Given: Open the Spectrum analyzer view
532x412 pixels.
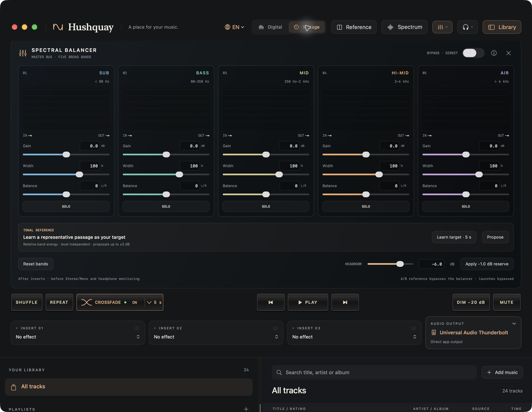Looking at the screenshot, I should [x=404, y=27].
